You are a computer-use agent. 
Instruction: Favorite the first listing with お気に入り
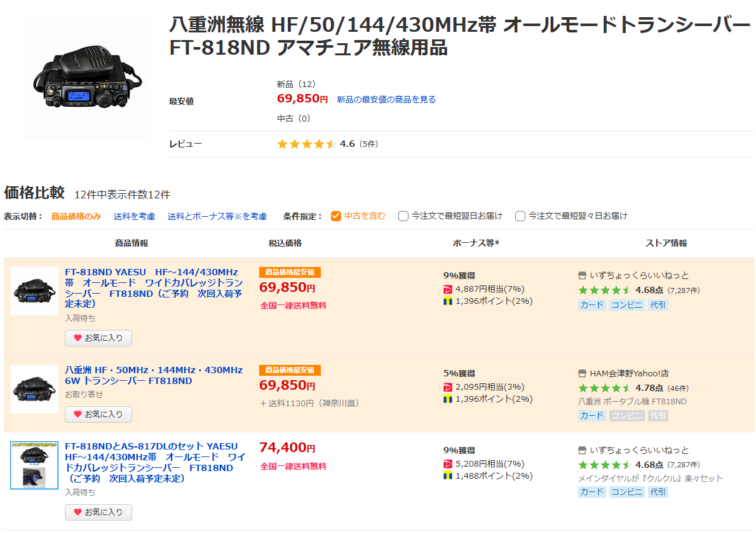[98, 338]
